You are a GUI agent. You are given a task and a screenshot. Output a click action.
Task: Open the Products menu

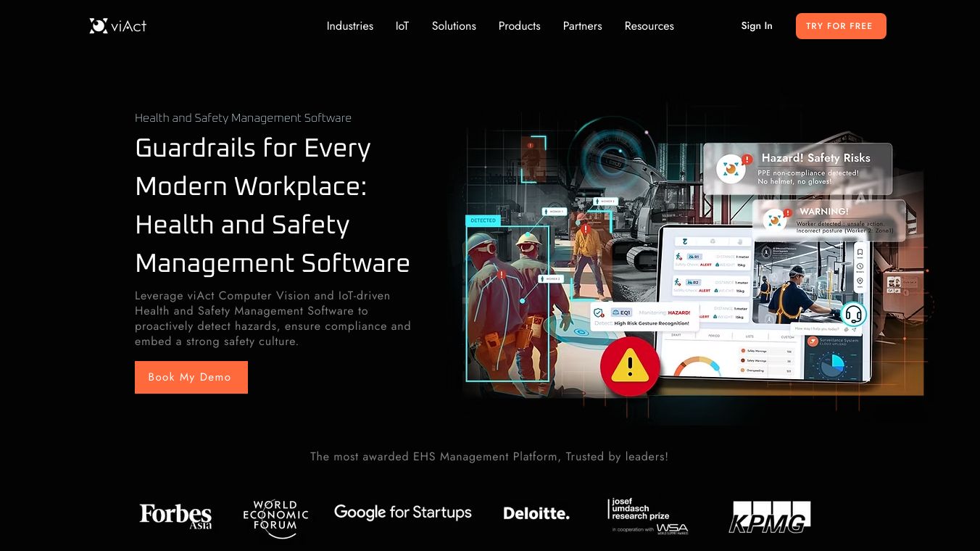coord(520,26)
